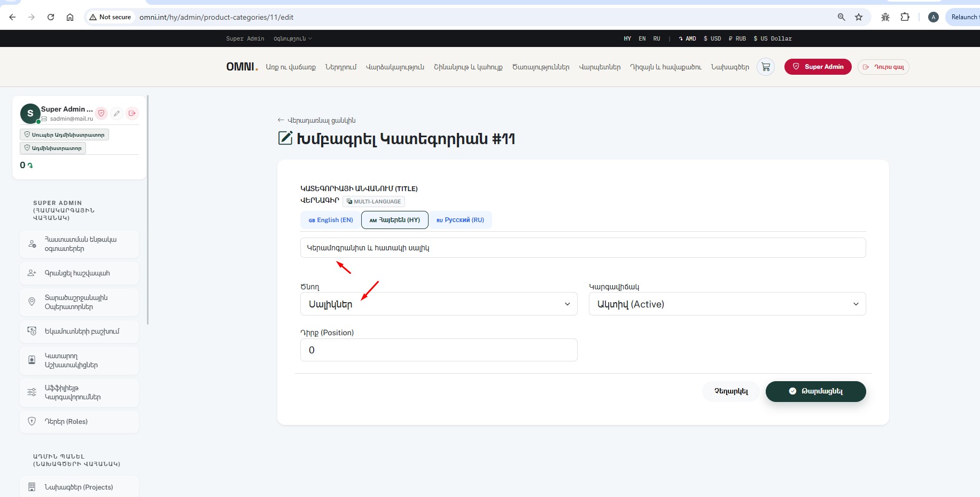Open Առք ու վաճառք navigation item
The width and height of the screenshot is (980, 497).
[291, 67]
